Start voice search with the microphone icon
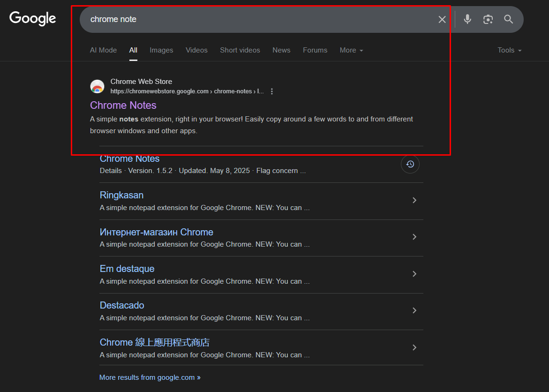The width and height of the screenshot is (549, 392). pos(467,19)
